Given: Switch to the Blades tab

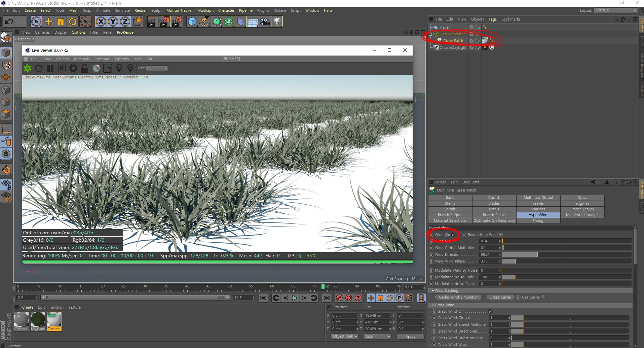Looking at the screenshot, I should click(494, 203).
